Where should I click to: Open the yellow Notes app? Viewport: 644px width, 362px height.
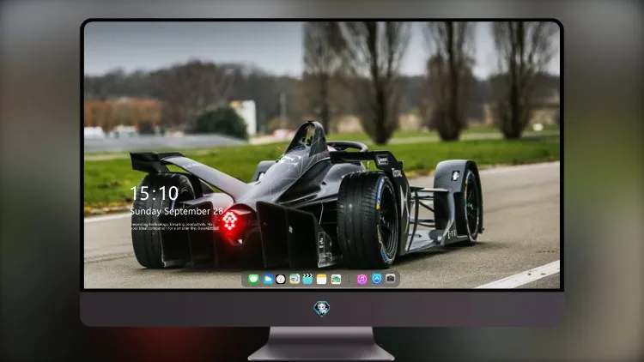tap(322, 279)
